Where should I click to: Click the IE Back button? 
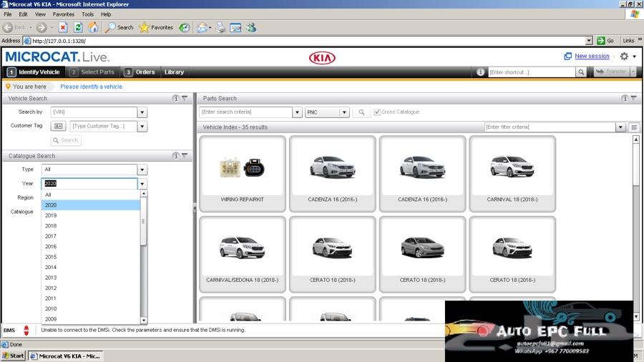click(x=14, y=27)
